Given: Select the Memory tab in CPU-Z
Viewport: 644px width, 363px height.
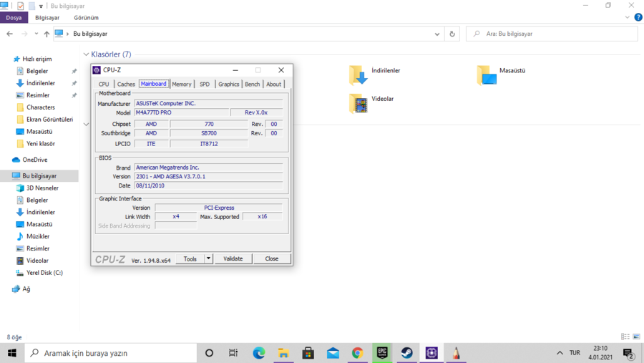Looking at the screenshot, I should pos(182,84).
